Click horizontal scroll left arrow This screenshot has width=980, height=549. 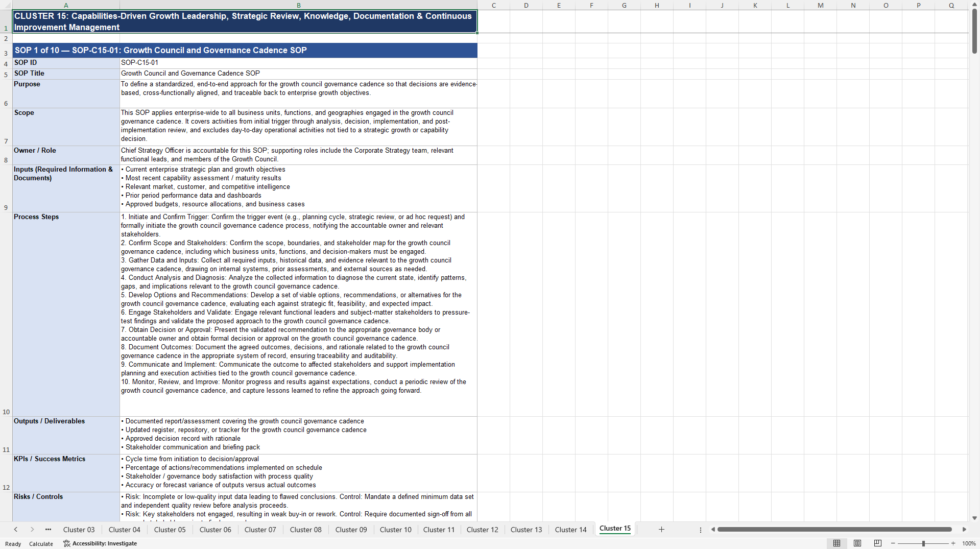713,530
